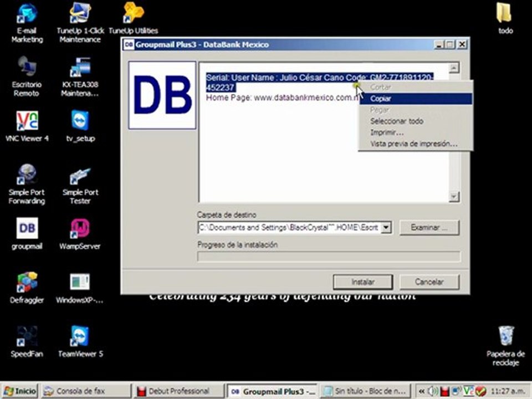Click Groupmail Plus3 taskbar button
Screen dimensions: 532x399
pyautogui.click(x=272, y=391)
